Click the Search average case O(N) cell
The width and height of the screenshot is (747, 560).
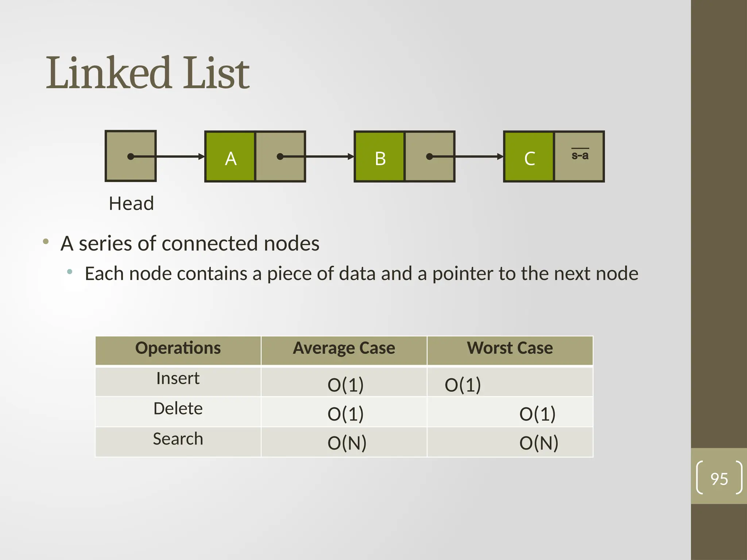pos(347,443)
